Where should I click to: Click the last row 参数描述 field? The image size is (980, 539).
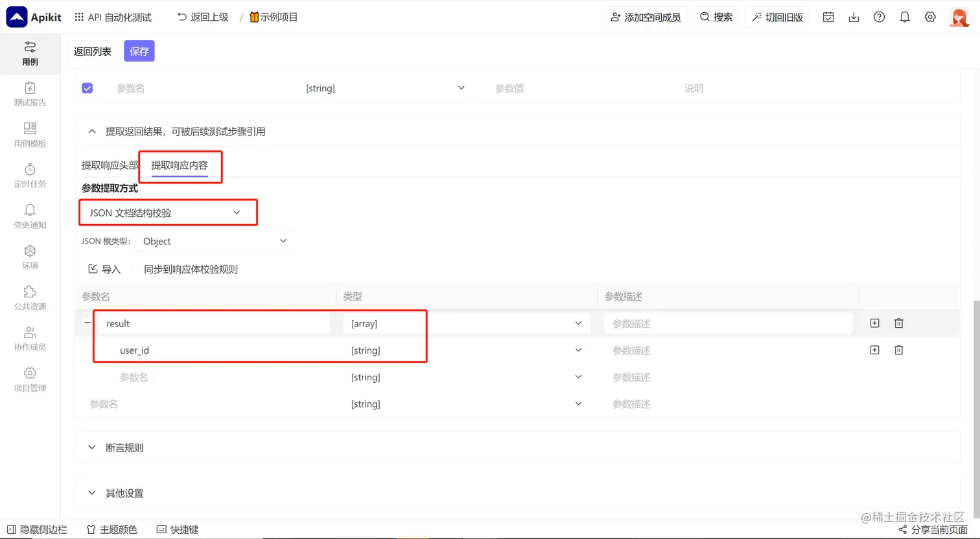coord(728,404)
